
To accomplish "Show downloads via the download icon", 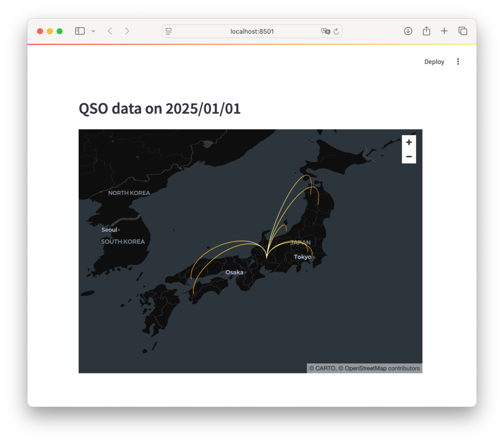I will pos(408,31).
